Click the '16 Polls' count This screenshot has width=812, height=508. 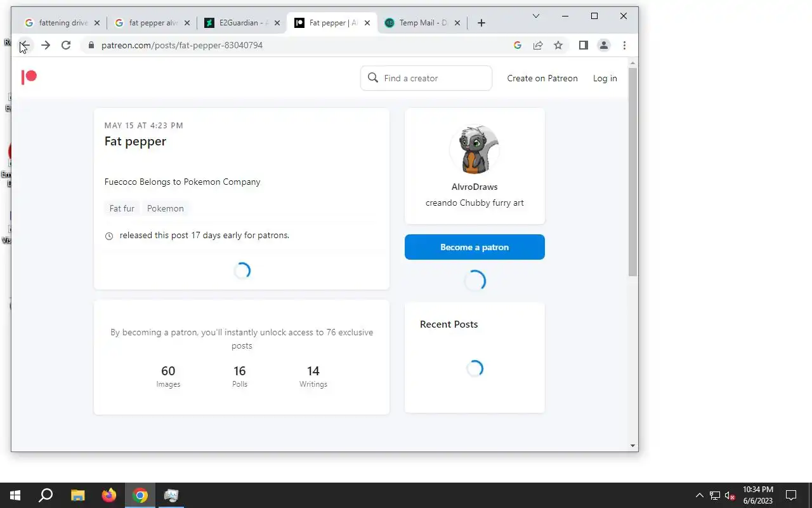(x=240, y=377)
